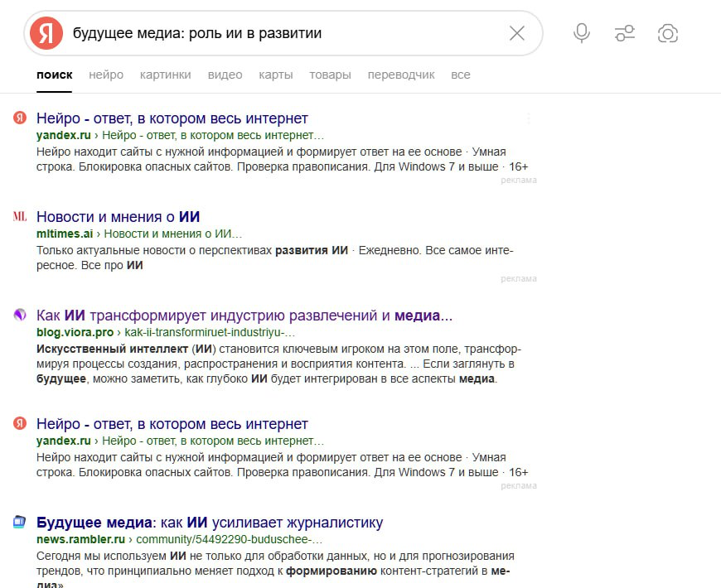Click the ML favicon for mltimes.ai
The height and width of the screenshot is (588, 721).
(x=20, y=216)
